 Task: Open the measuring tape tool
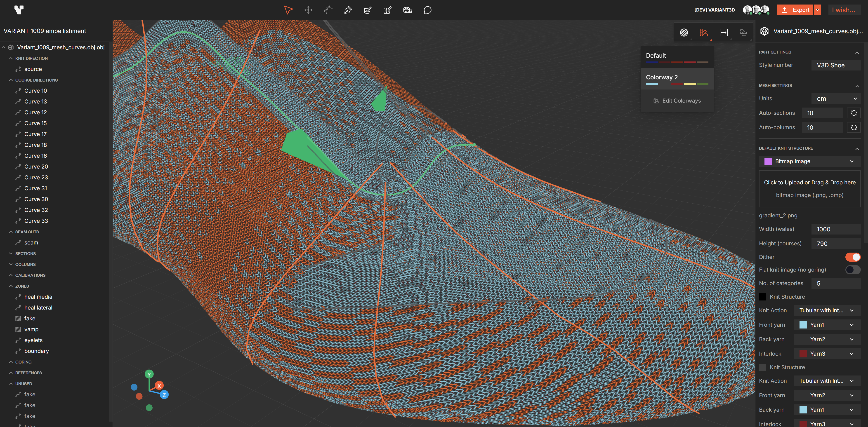tap(407, 10)
